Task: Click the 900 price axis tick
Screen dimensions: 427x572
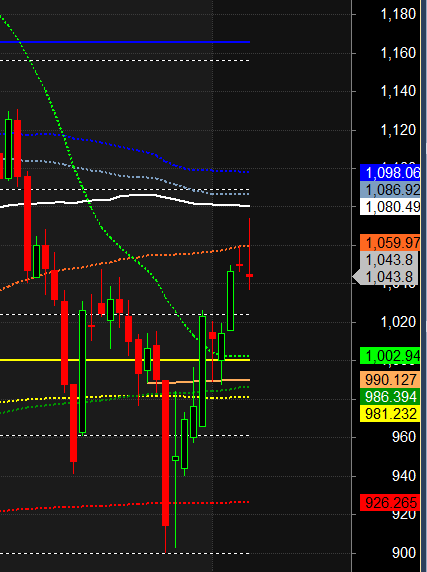Action: tap(404, 553)
